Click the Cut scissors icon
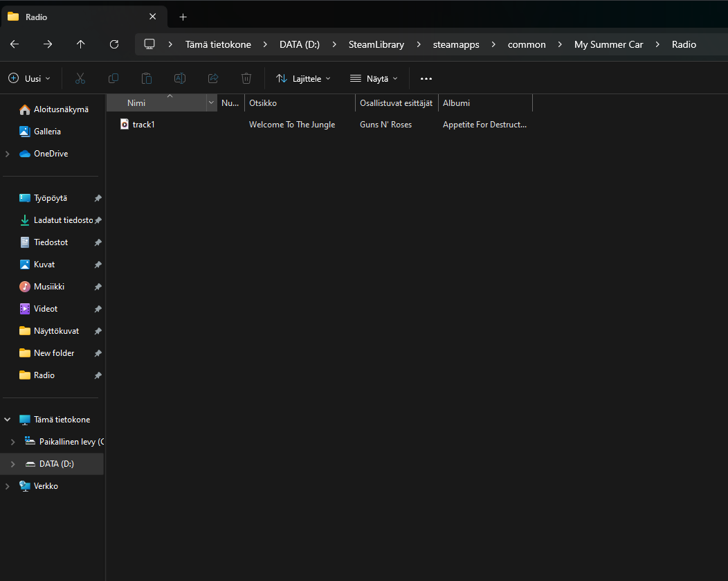The height and width of the screenshot is (581, 728). tap(80, 78)
